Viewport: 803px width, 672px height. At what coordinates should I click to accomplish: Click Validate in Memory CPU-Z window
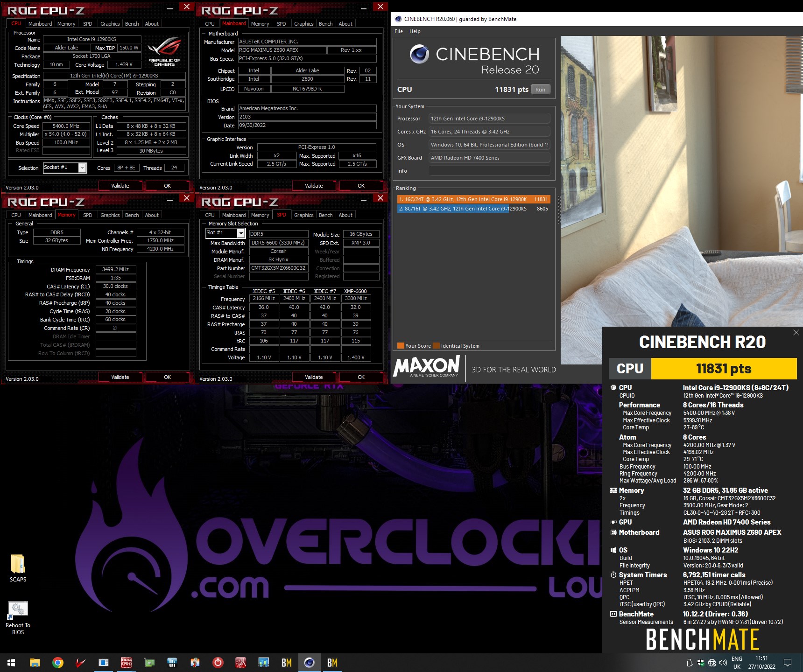pyautogui.click(x=120, y=377)
